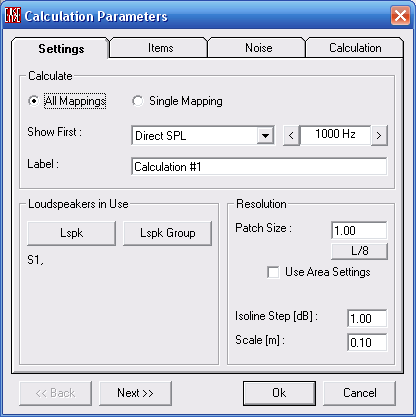The width and height of the screenshot is (416, 417).
Task: Open the Items tab
Action: [x=159, y=48]
